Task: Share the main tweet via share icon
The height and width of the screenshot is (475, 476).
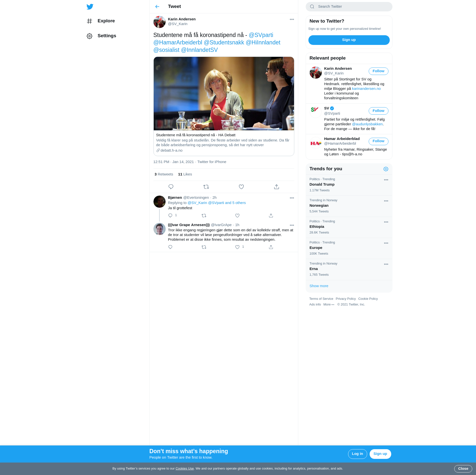Action: coord(276,187)
